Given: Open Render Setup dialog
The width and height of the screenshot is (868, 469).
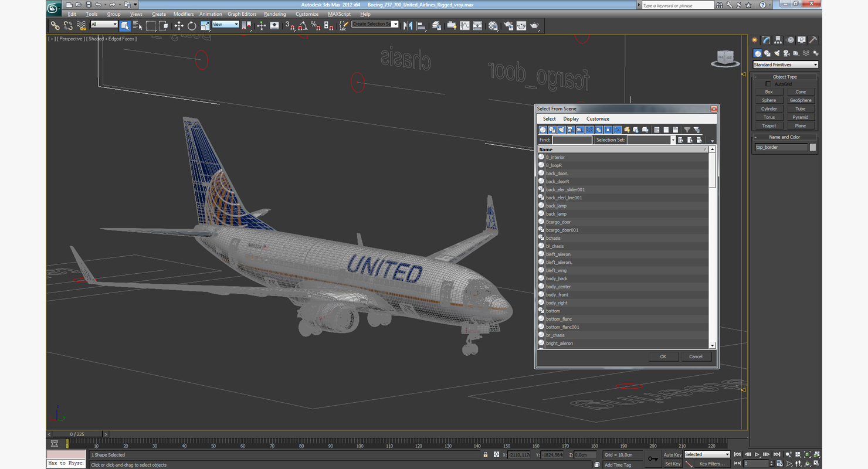Looking at the screenshot, I should [508, 25].
